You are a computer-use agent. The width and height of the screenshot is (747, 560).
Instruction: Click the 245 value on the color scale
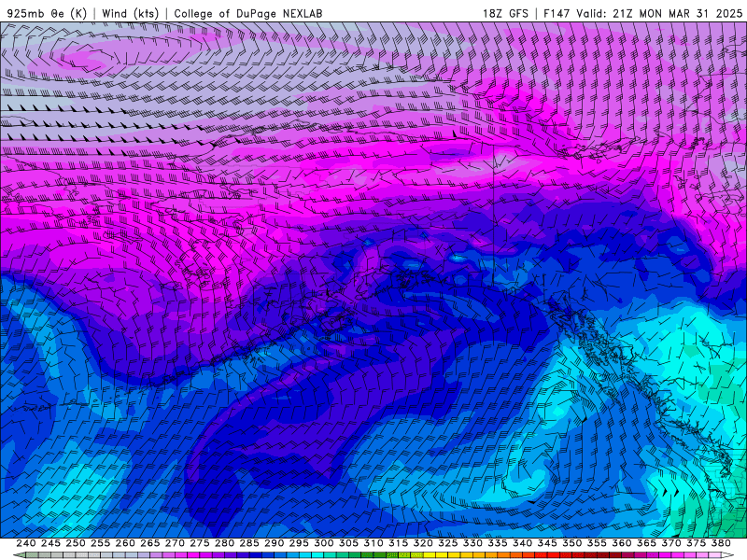50,543
